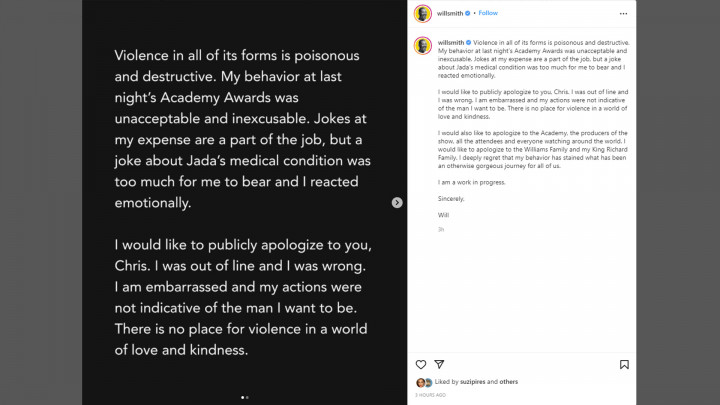720x405 pixels.
Task: Select the second carousel dot indicator
Action: [x=247, y=397]
